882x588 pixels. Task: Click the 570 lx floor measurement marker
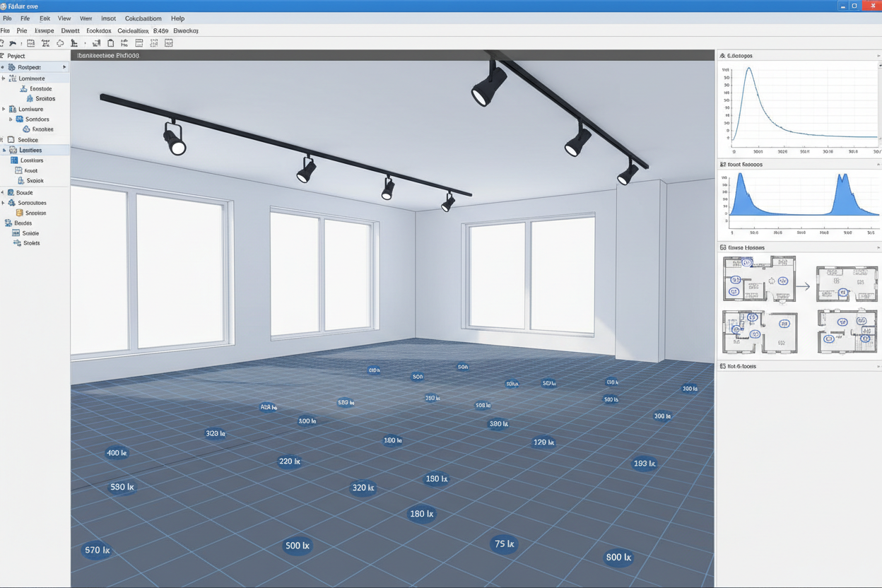tap(97, 550)
